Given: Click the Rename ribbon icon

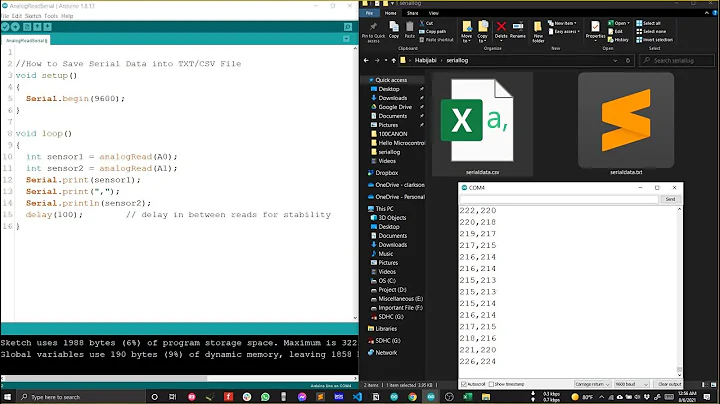Looking at the screenshot, I should [518, 27].
